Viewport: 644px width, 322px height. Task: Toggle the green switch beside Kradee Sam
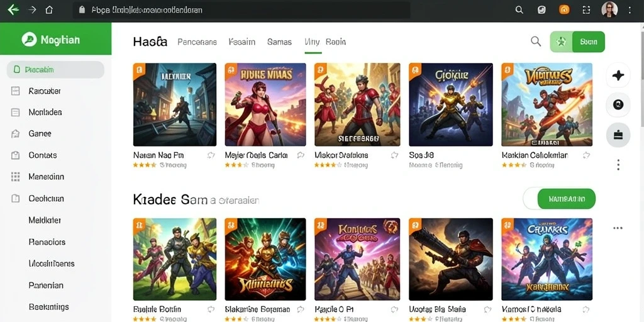(559, 199)
